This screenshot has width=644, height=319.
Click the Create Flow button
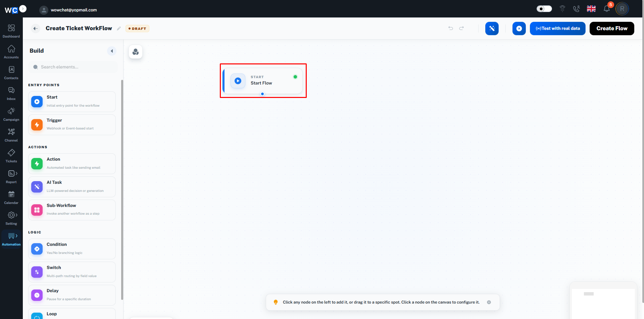click(611, 29)
